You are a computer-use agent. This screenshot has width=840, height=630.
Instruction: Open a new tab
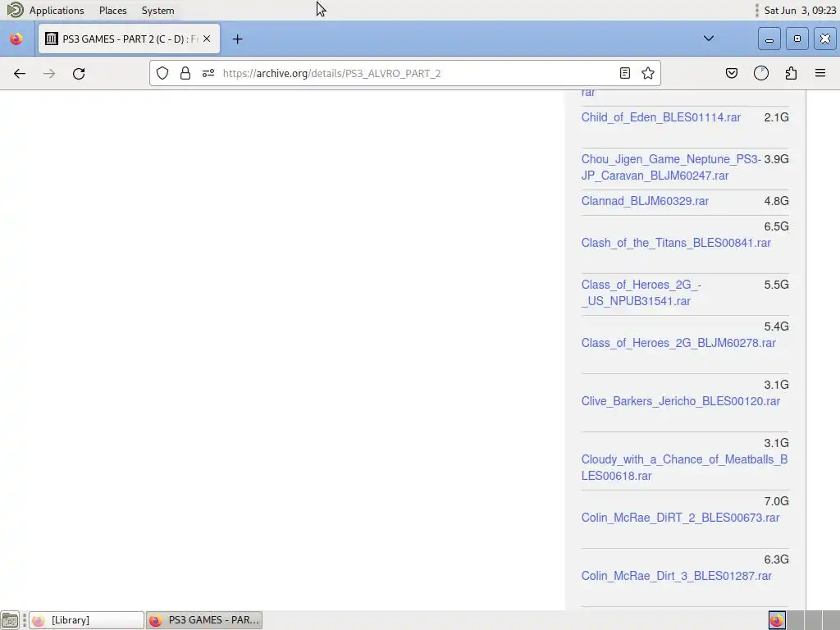[x=237, y=39]
